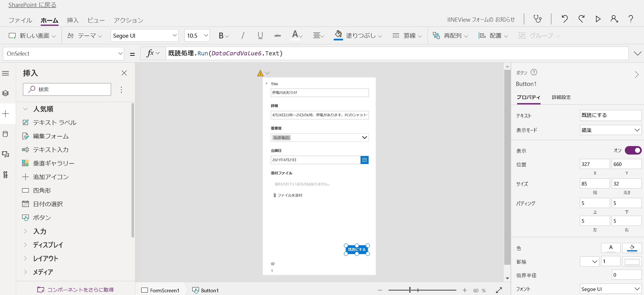Click the Share user-plus icon

point(614,19)
